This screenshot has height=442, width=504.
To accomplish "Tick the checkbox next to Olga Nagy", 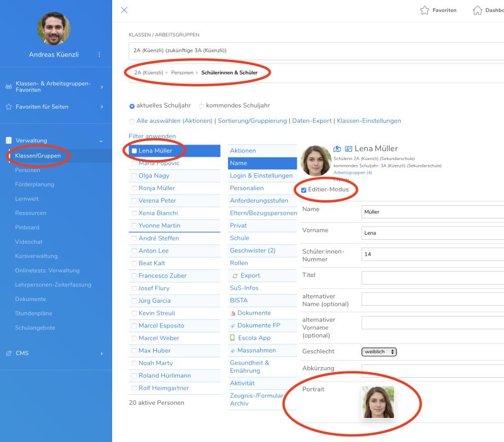I will [x=133, y=176].
